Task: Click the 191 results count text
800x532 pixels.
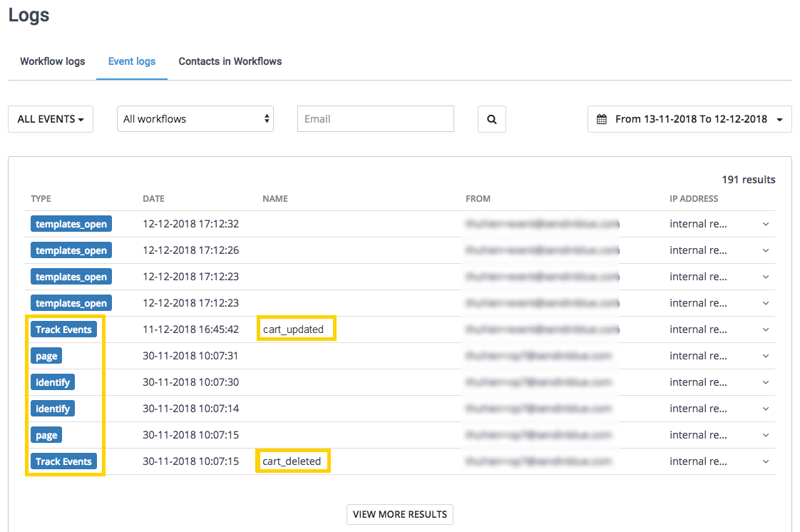Action: (x=749, y=180)
